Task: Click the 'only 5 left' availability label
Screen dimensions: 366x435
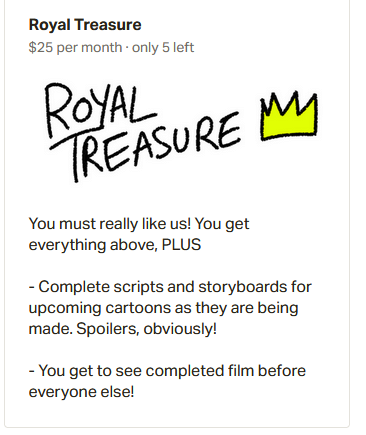Action: (x=163, y=47)
